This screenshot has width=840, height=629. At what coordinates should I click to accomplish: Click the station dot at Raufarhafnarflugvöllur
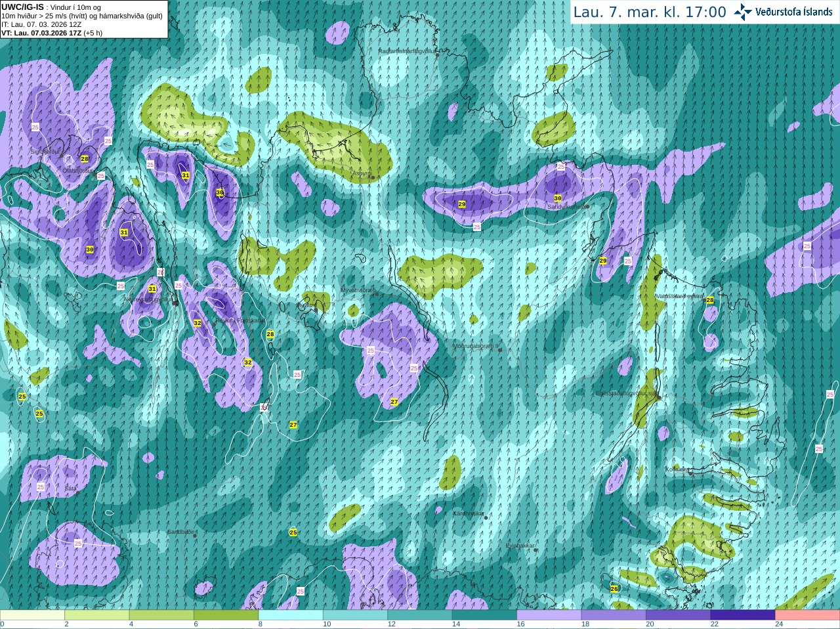pos(437,55)
